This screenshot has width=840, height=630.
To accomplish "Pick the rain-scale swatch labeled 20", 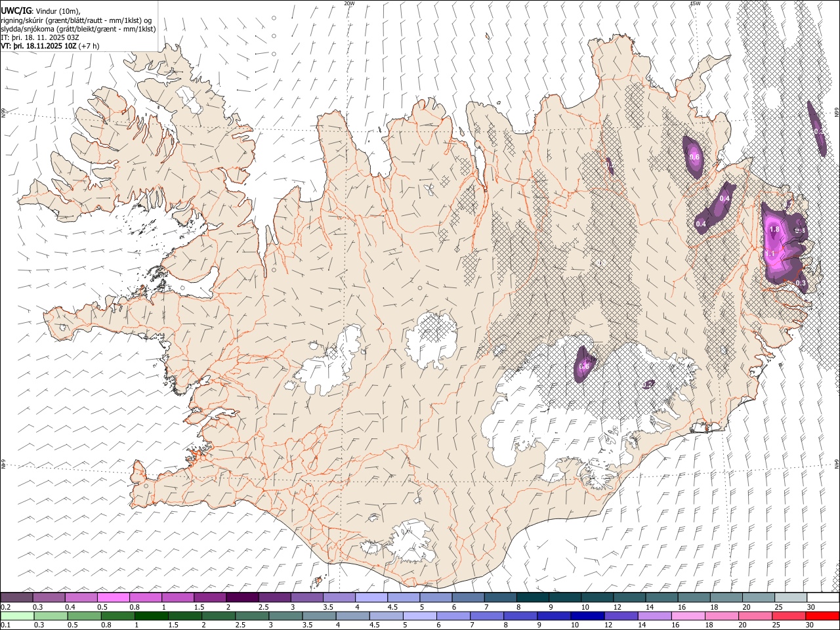I will 755,616.
